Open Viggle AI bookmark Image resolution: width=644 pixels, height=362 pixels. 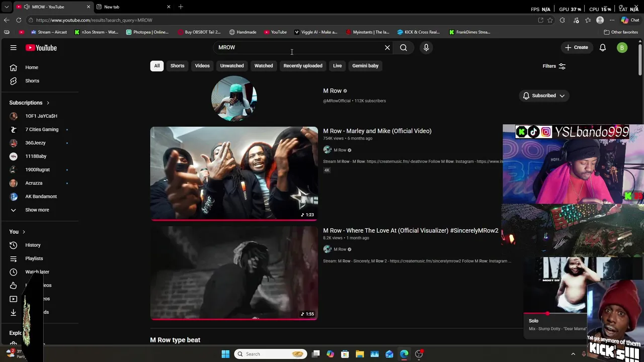(x=315, y=32)
